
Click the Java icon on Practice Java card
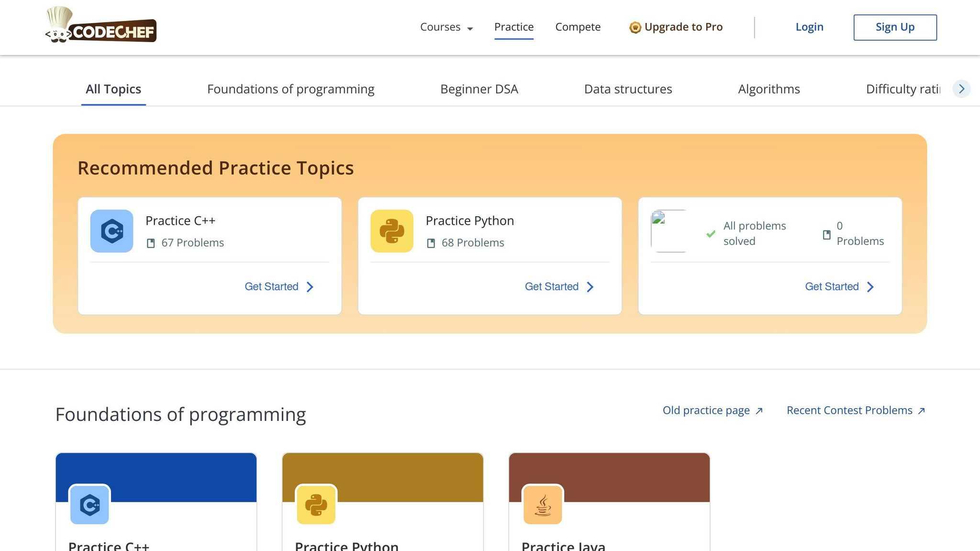[543, 505]
